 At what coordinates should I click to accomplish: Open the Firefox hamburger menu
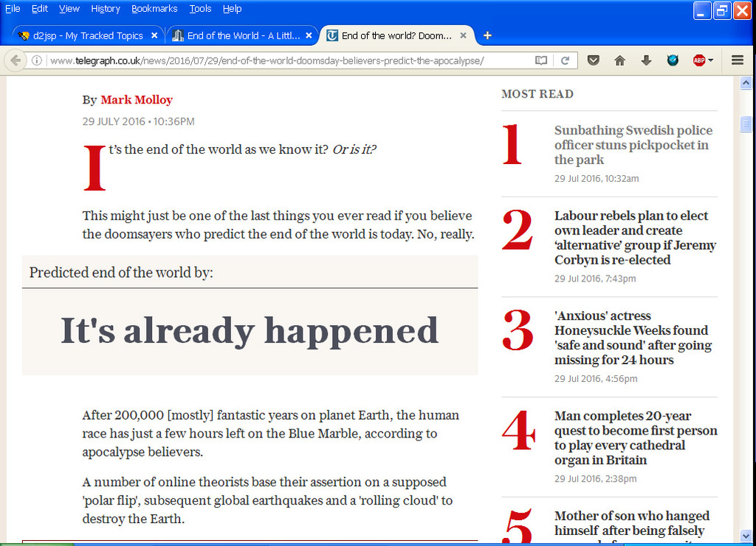[738, 61]
